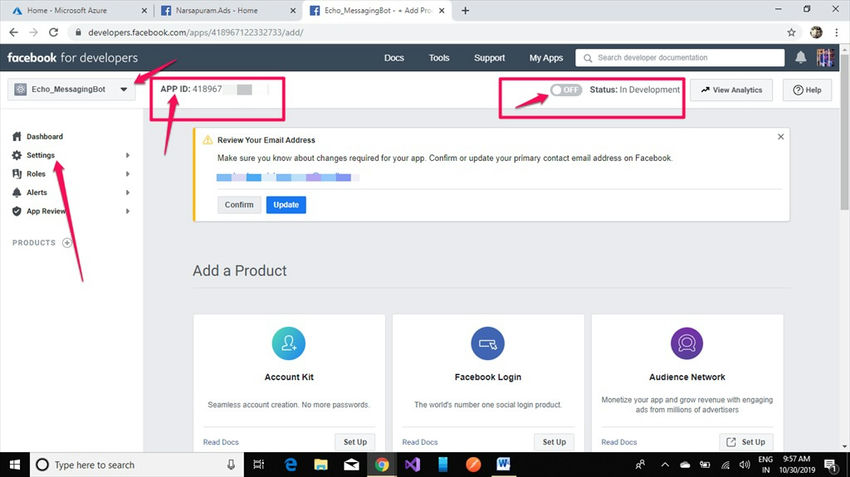850x477 pixels.
Task: Click the Help button
Action: pos(807,90)
